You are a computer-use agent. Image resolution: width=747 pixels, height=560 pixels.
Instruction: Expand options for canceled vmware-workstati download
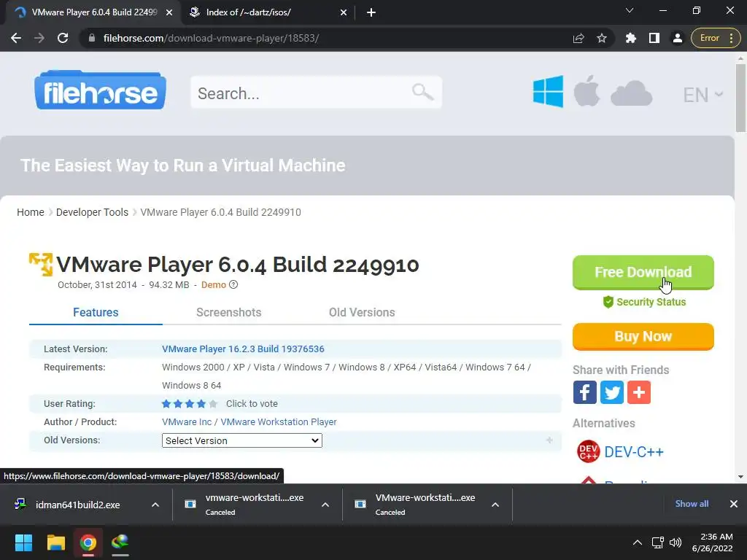click(325, 505)
